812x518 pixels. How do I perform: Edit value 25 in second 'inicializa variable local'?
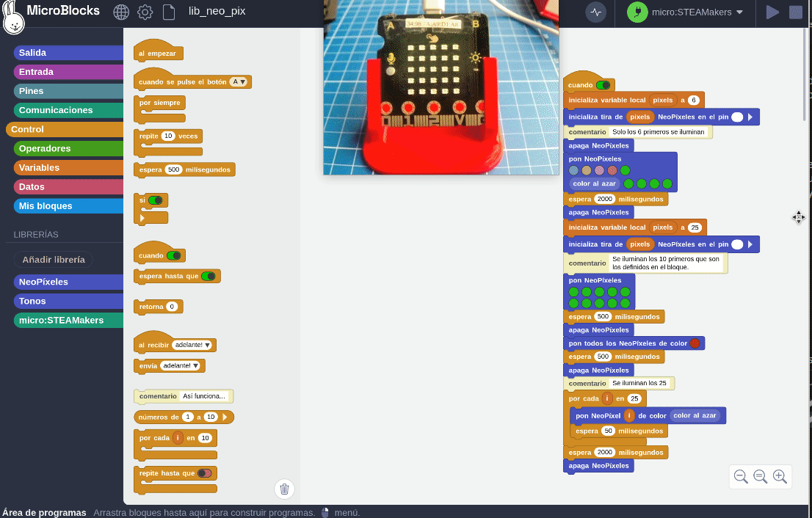click(x=695, y=227)
